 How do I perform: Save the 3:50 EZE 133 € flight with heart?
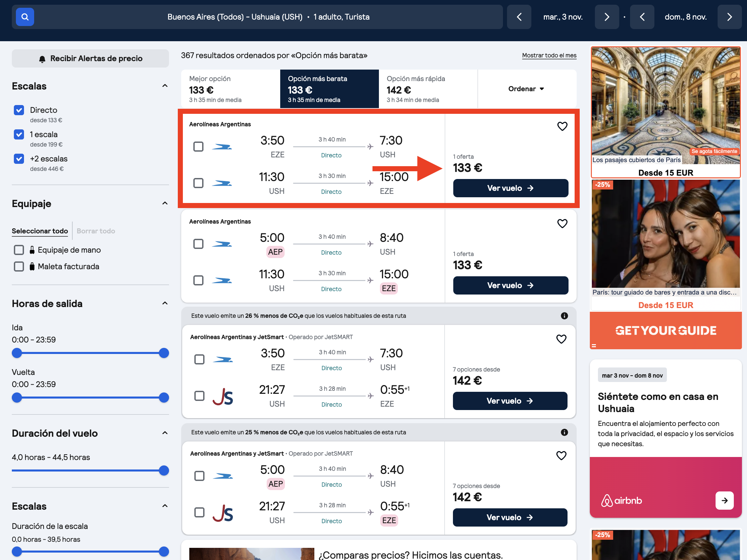point(562,126)
